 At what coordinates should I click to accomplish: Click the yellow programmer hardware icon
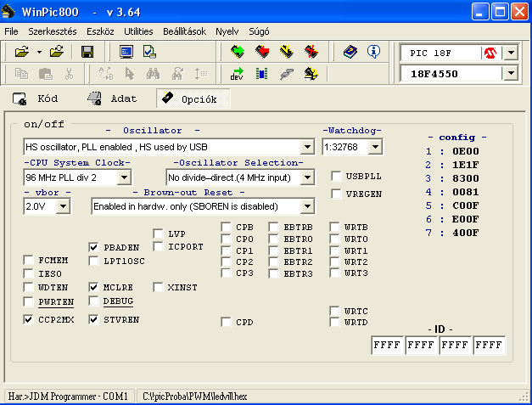[x=311, y=73]
